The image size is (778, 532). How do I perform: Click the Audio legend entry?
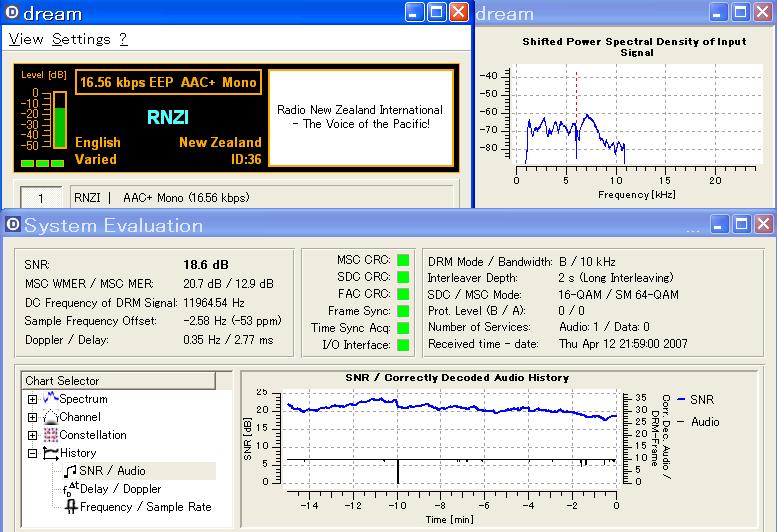[x=698, y=422]
